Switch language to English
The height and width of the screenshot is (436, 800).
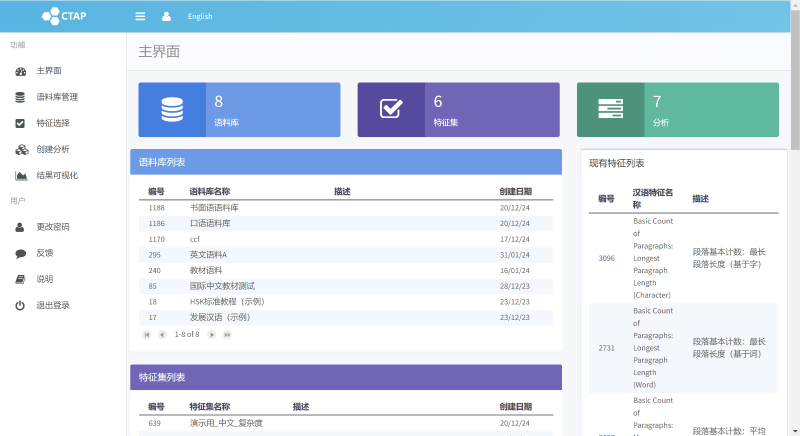click(200, 16)
